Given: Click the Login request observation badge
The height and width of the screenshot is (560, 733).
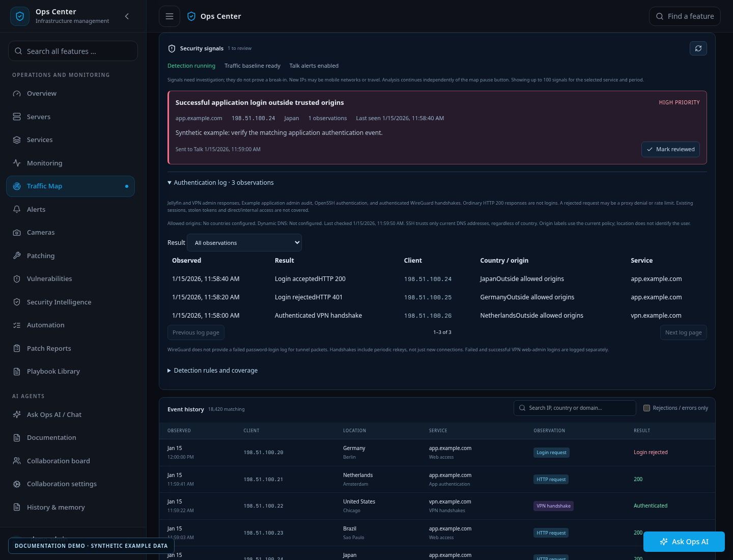Looking at the screenshot, I should [551, 453].
